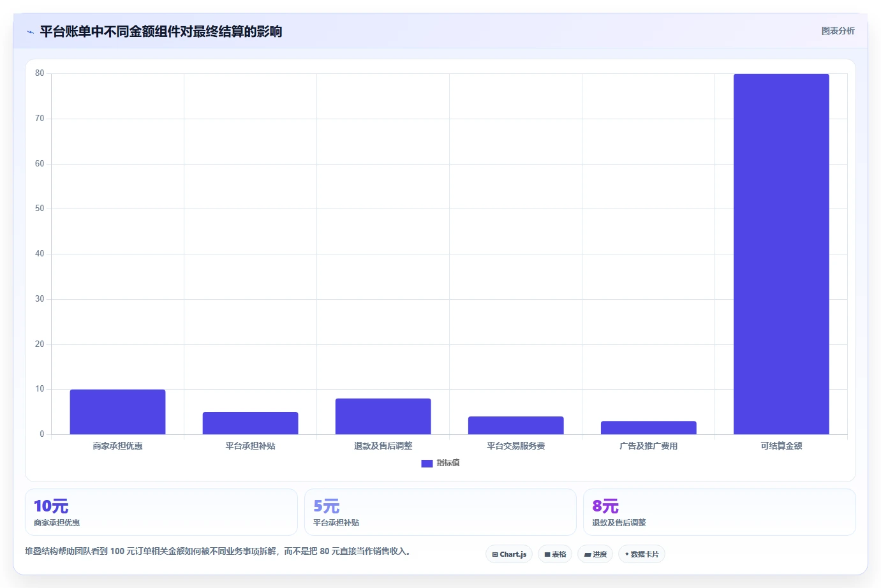Click the y-axis value 80

tap(40, 73)
